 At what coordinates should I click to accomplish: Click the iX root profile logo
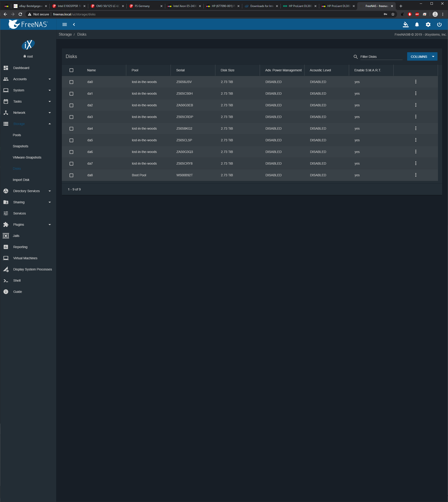pos(28,45)
